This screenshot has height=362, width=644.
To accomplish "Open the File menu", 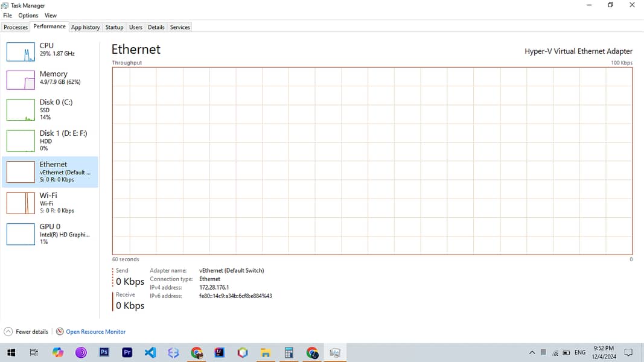I will (x=7, y=16).
